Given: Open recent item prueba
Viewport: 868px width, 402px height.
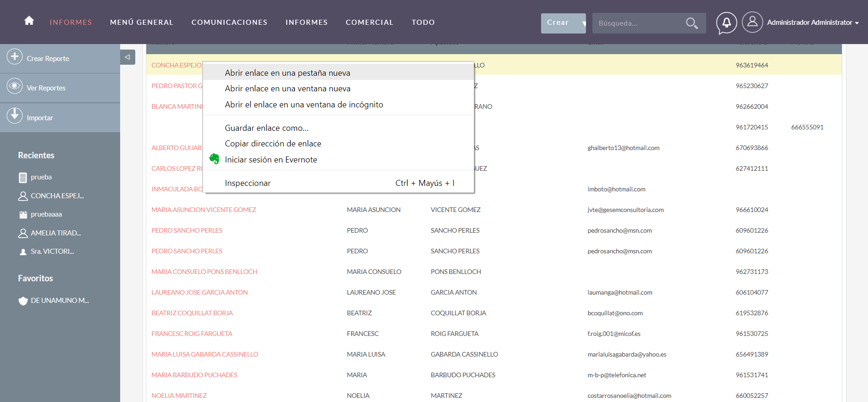Looking at the screenshot, I should click(41, 177).
